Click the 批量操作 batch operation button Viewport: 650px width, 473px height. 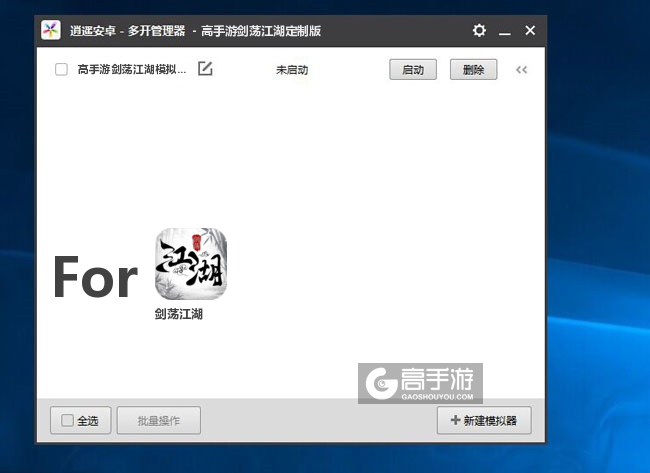point(159,420)
